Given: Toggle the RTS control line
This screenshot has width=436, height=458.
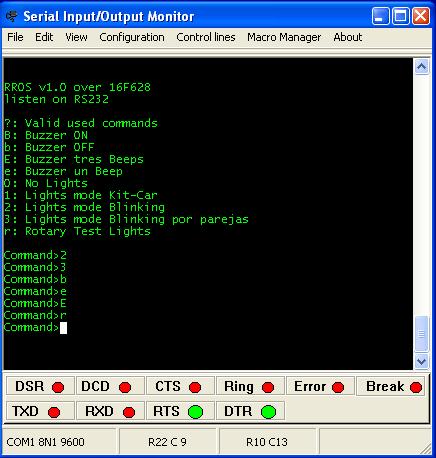Looking at the screenshot, I should 180,411.
